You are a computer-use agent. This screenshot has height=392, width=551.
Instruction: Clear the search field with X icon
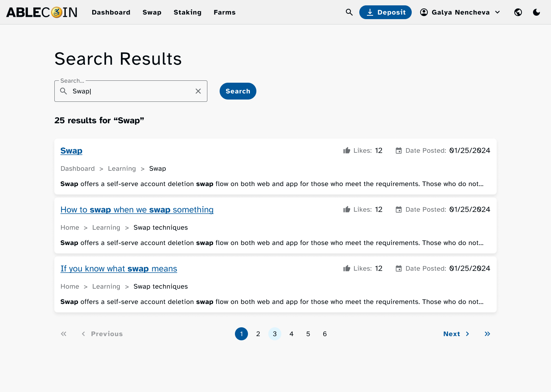pos(198,91)
